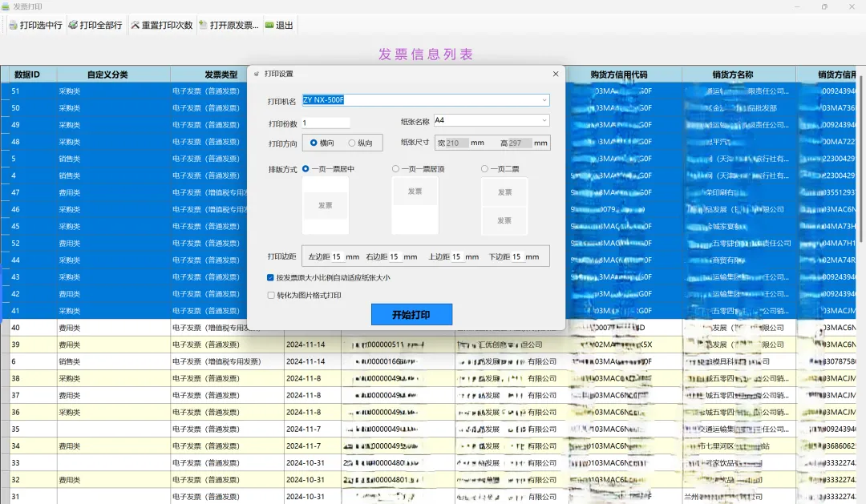
Task: Click the 数据ID column header
Action: [x=27, y=75]
